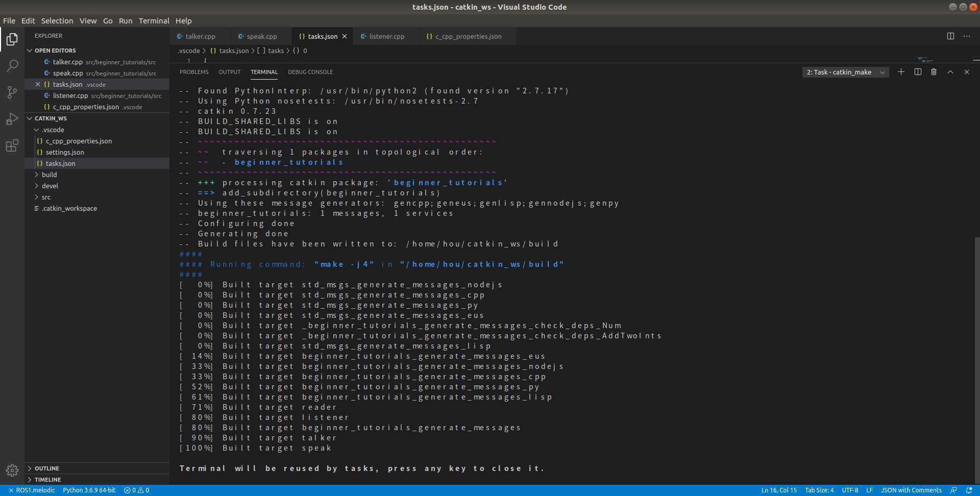Open the Selection menu
980x496 pixels.
click(x=57, y=21)
